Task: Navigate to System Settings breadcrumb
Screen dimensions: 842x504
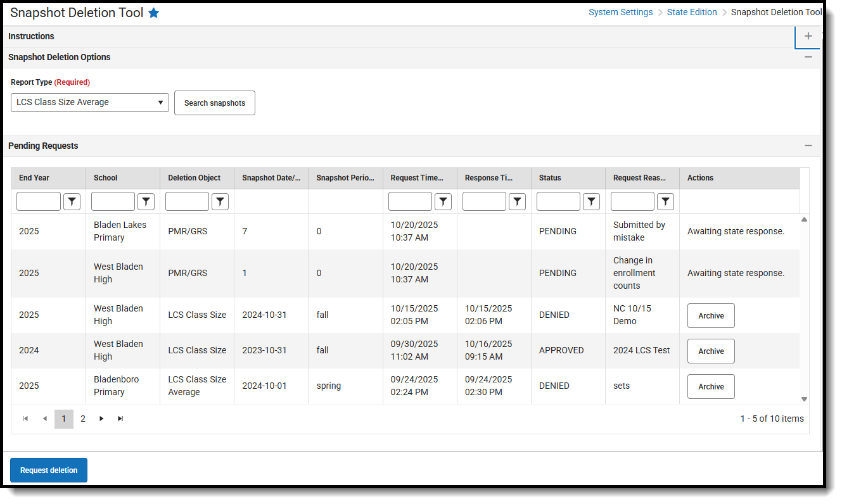Action: tap(620, 11)
